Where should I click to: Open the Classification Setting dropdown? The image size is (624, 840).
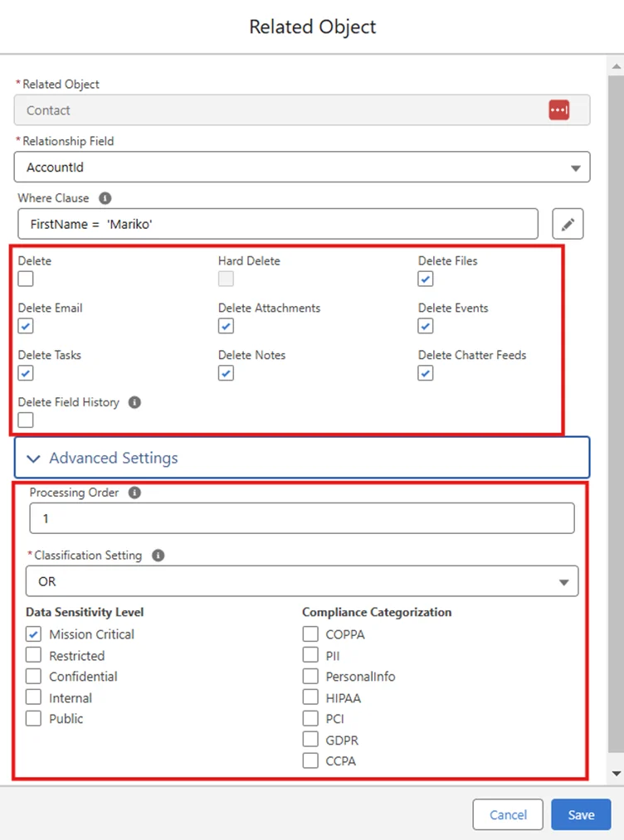coord(302,582)
